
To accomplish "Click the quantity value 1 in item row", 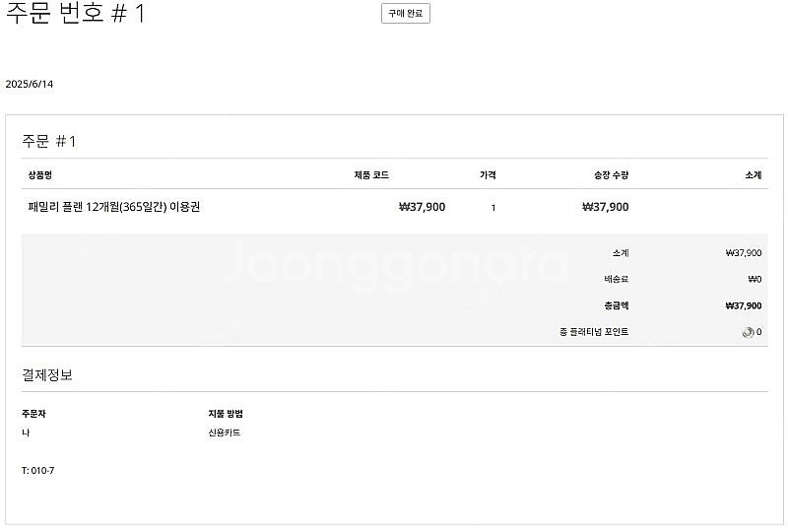I will point(493,208).
